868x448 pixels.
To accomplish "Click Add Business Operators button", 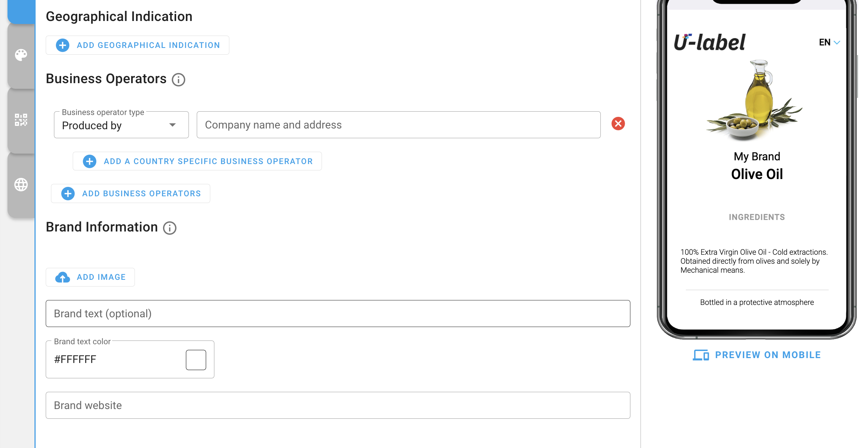I will pos(130,194).
